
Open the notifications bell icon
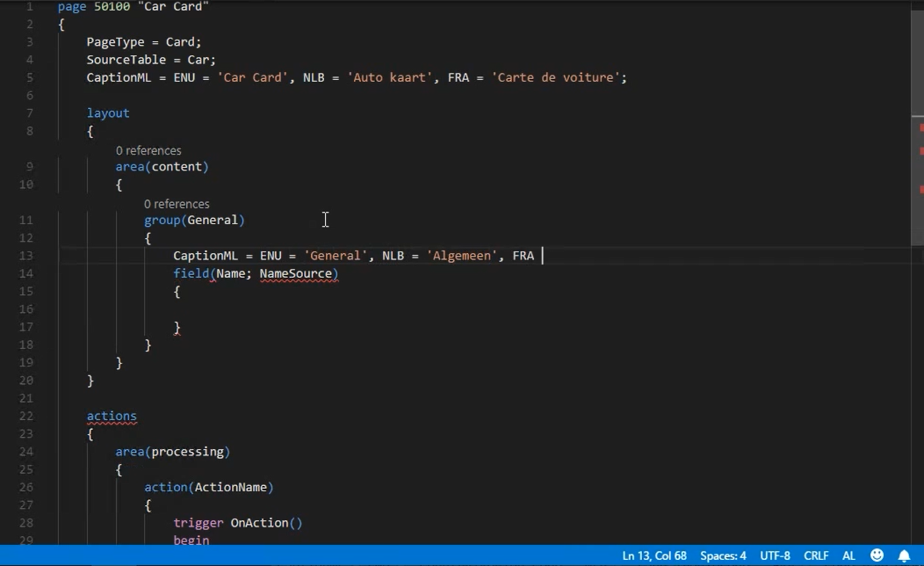[x=904, y=555]
